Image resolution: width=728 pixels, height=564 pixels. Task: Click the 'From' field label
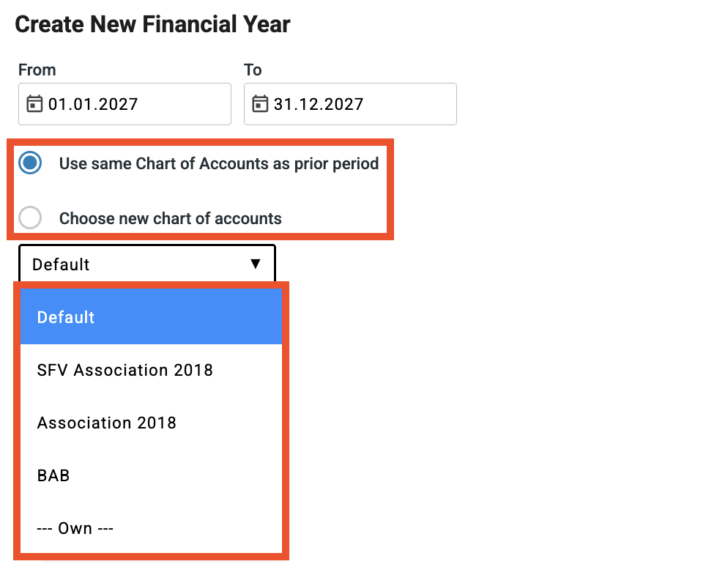tap(37, 70)
